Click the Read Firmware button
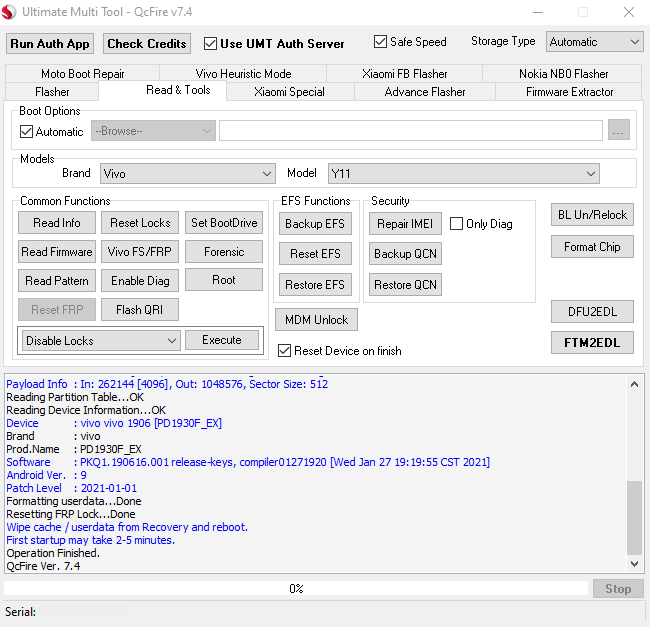This screenshot has height=627, width=650. pos(57,252)
